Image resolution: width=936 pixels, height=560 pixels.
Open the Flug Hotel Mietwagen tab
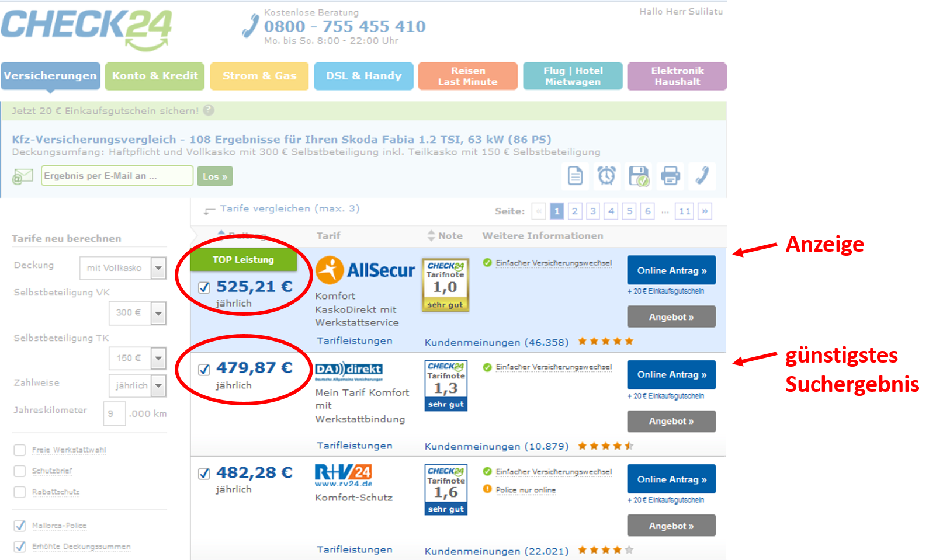point(573,76)
